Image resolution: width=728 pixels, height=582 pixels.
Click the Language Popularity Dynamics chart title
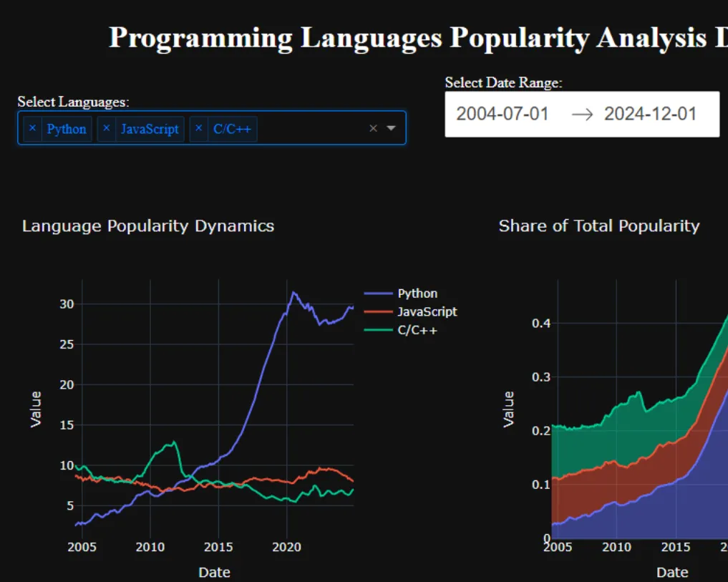click(148, 226)
